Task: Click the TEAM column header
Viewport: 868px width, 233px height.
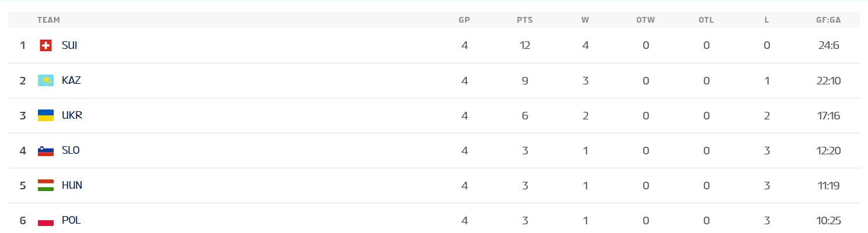Action: pyautogui.click(x=48, y=20)
